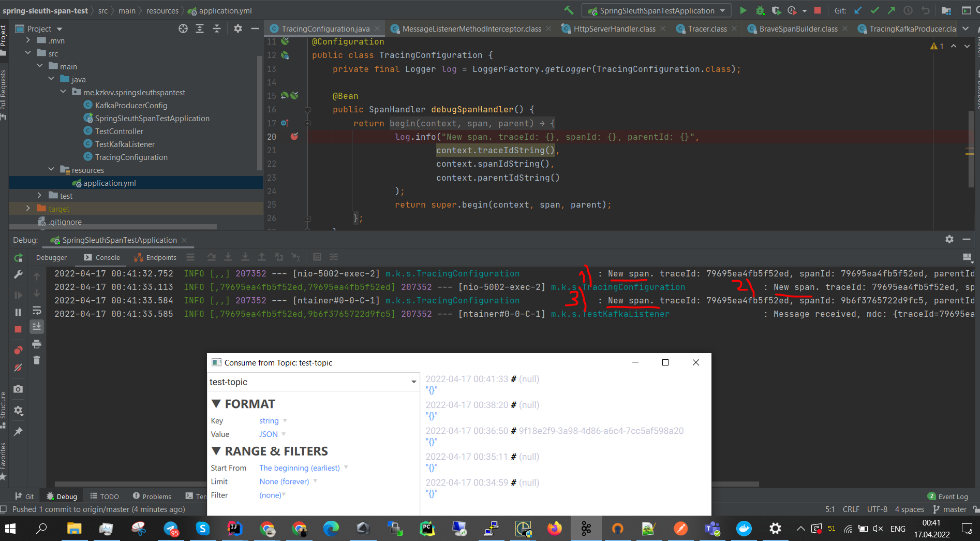980x541 pixels.
Task: Click the master branch widget in status bar
Action: click(950, 509)
